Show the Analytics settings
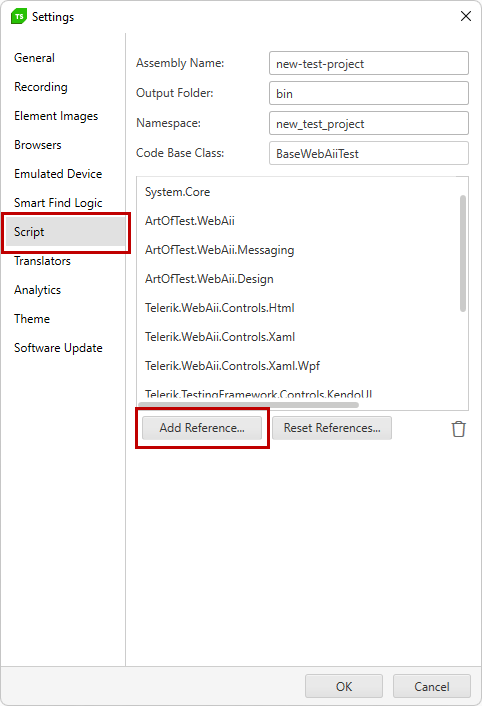 [37, 290]
